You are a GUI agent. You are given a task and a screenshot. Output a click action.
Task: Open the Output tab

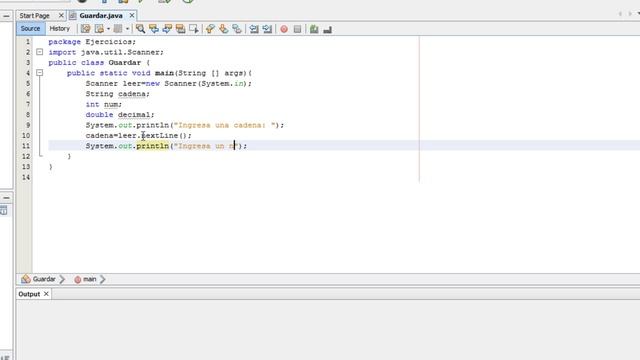coord(29,294)
